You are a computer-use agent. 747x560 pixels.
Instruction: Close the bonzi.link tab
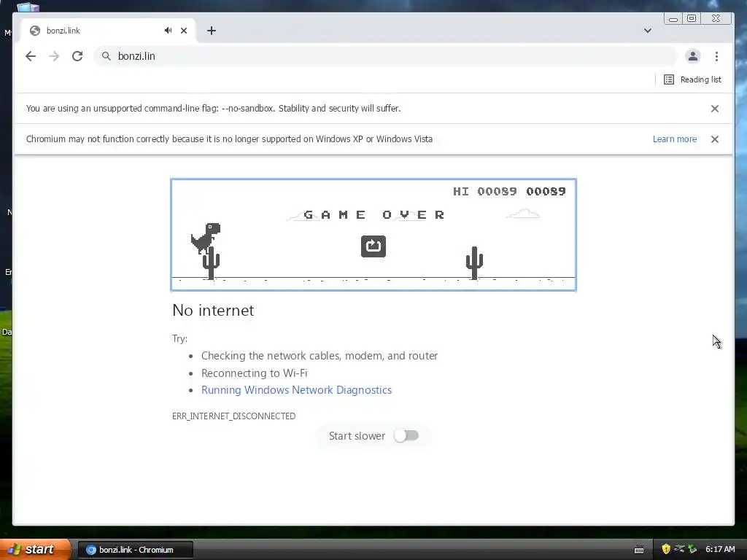pyautogui.click(x=184, y=31)
